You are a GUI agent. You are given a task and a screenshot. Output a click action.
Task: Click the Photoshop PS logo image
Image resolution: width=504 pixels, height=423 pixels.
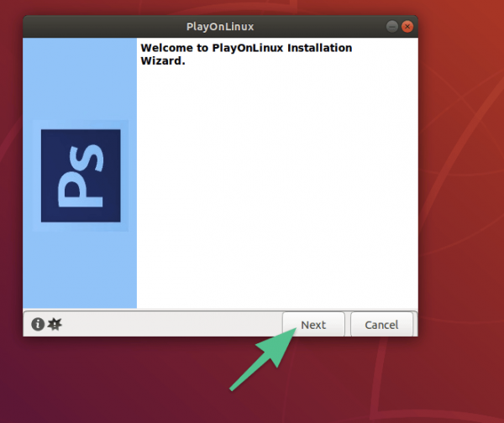(81, 175)
